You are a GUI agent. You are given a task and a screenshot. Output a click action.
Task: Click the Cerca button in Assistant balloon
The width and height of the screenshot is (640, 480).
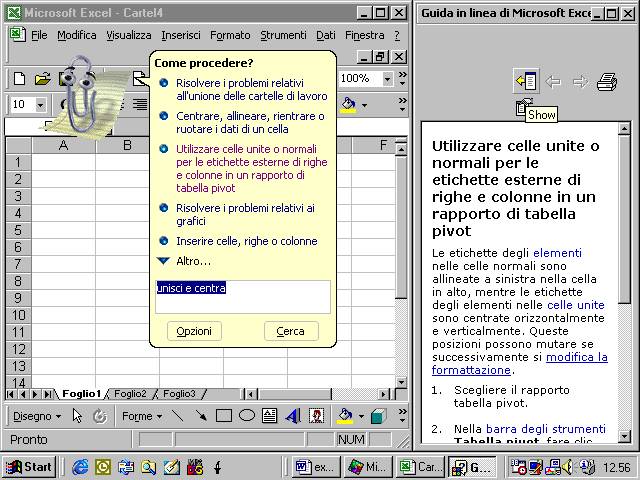click(x=291, y=331)
